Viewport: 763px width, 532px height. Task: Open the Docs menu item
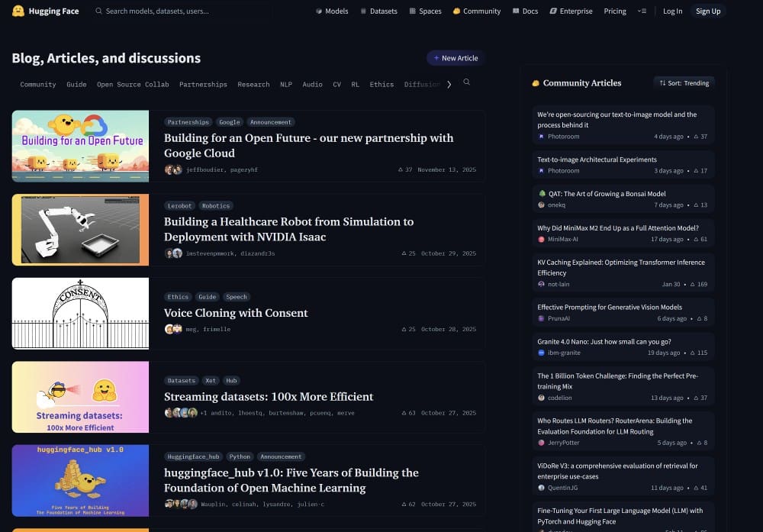click(524, 11)
